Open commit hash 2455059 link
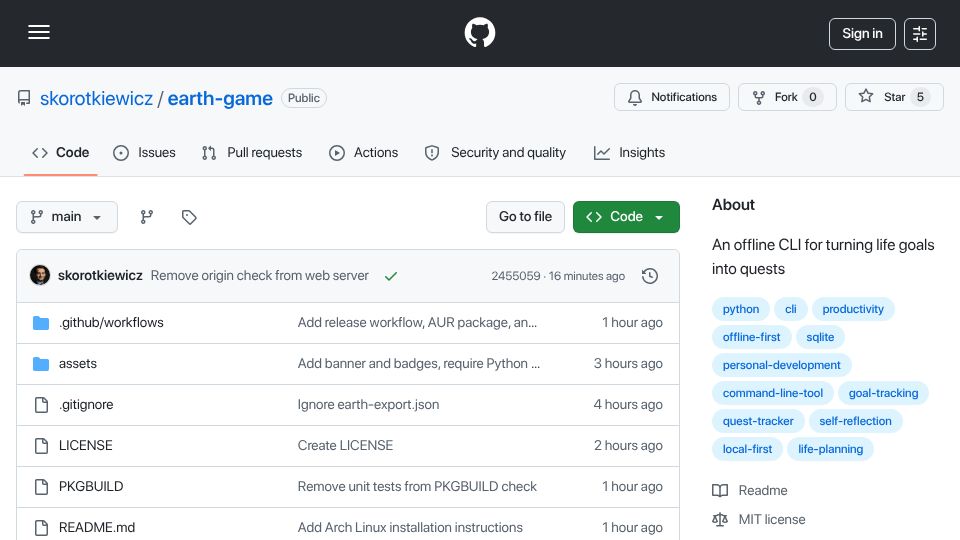Viewport: 960px width, 540px height. point(516,276)
